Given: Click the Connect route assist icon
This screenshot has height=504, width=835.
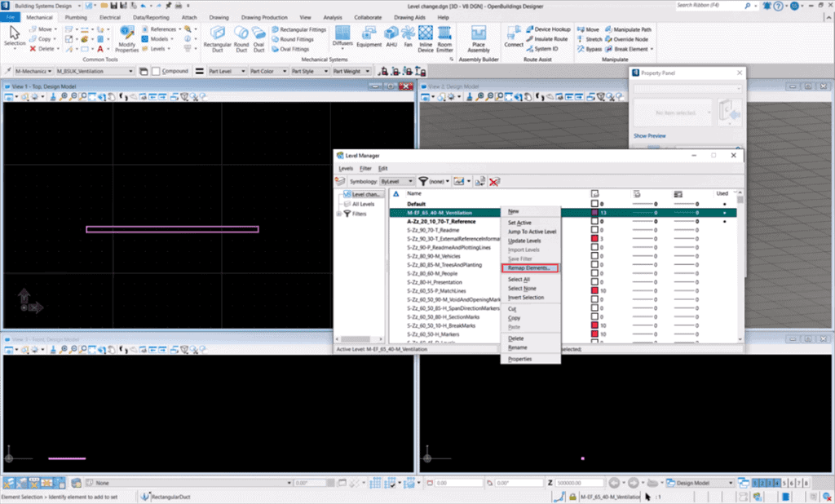Looking at the screenshot, I should click(x=514, y=37).
